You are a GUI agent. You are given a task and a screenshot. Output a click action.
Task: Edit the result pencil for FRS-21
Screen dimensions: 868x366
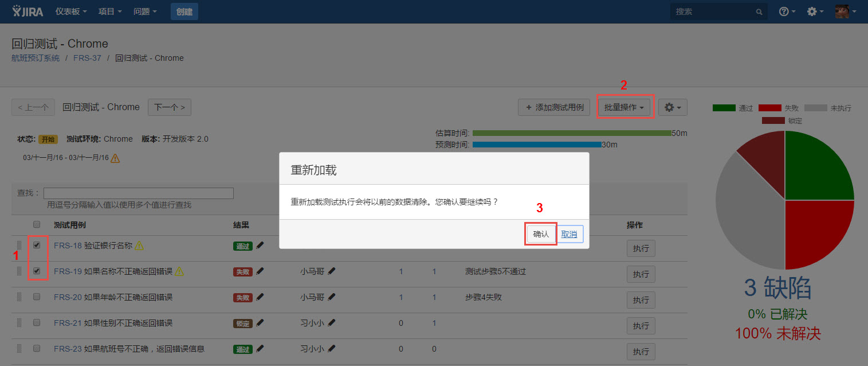[x=260, y=323]
